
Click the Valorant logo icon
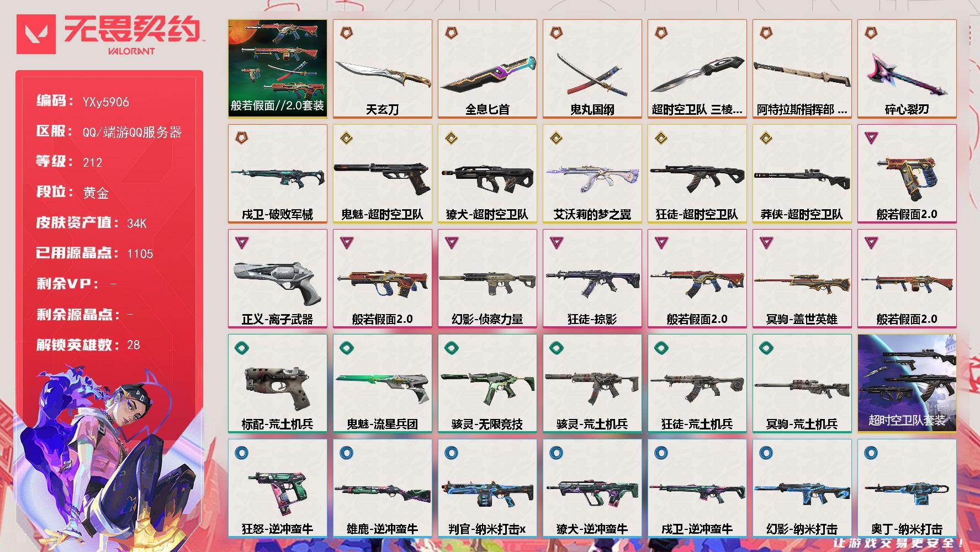pos(36,34)
